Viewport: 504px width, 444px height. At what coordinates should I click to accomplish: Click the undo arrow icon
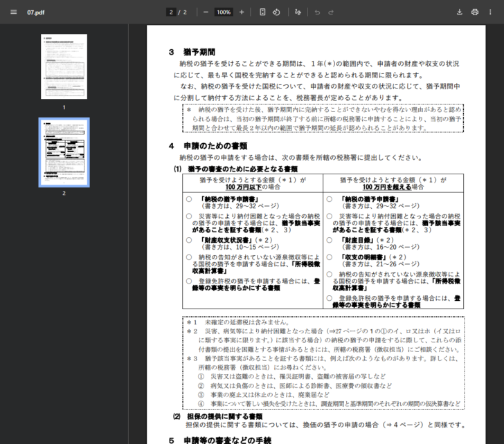click(x=317, y=12)
